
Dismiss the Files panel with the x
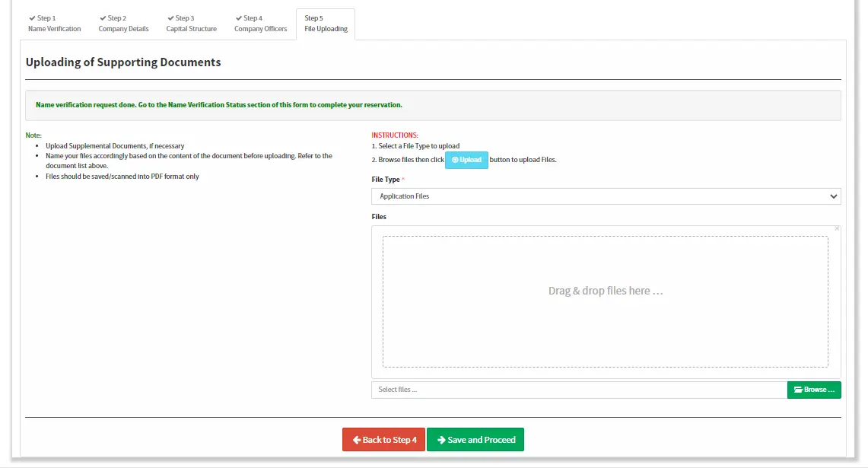tap(836, 228)
